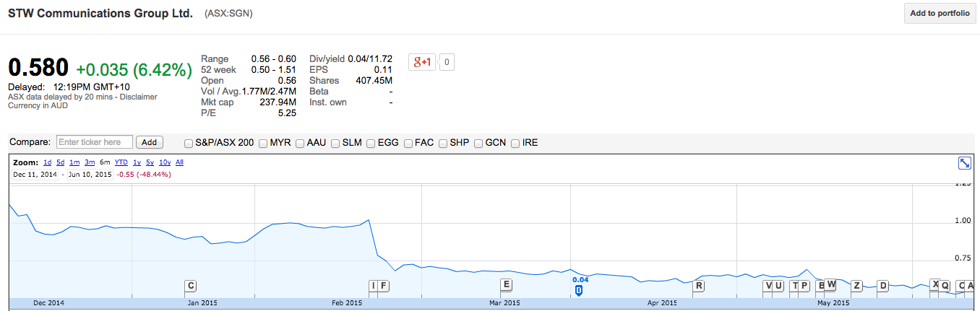Edit the start date Dec 11, 2014
Viewport: 980px width, 311px height.
tap(35, 175)
